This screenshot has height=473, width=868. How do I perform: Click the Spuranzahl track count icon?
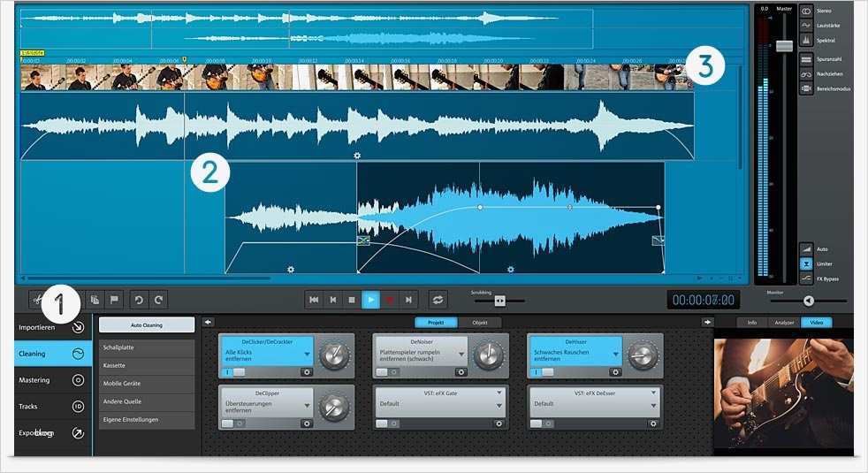pyautogui.click(x=806, y=59)
